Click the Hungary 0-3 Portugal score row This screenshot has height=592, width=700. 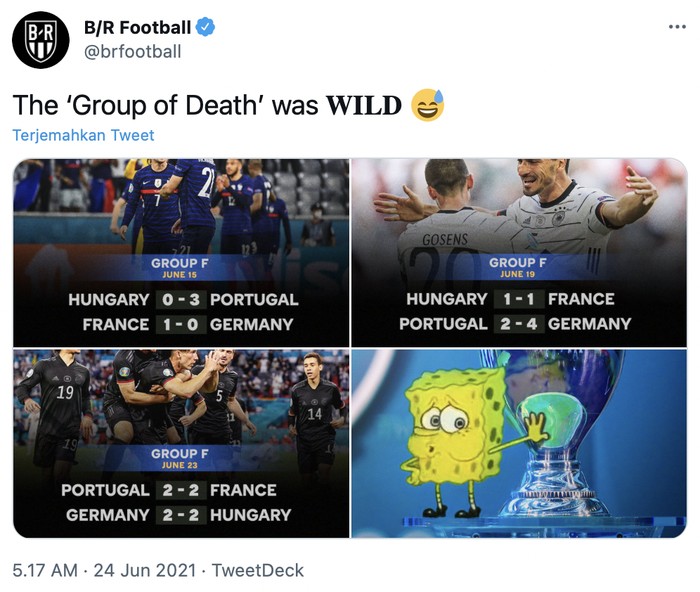pos(182,299)
